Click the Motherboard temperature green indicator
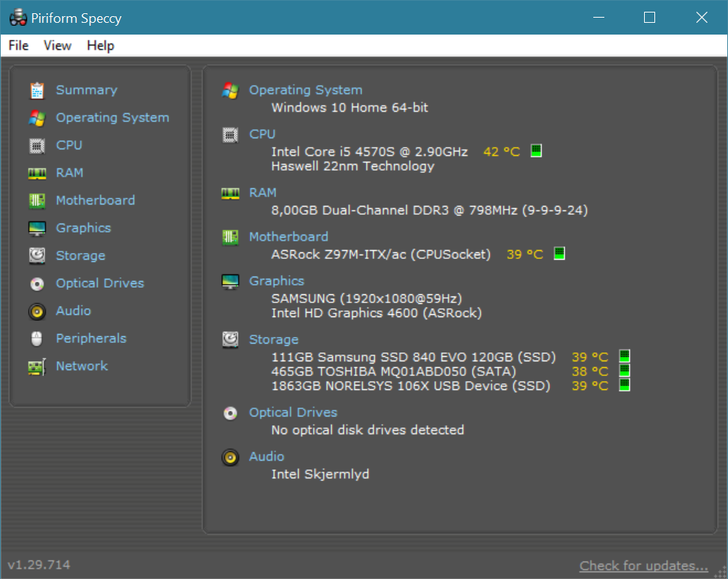728x579 pixels. point(559,253)
